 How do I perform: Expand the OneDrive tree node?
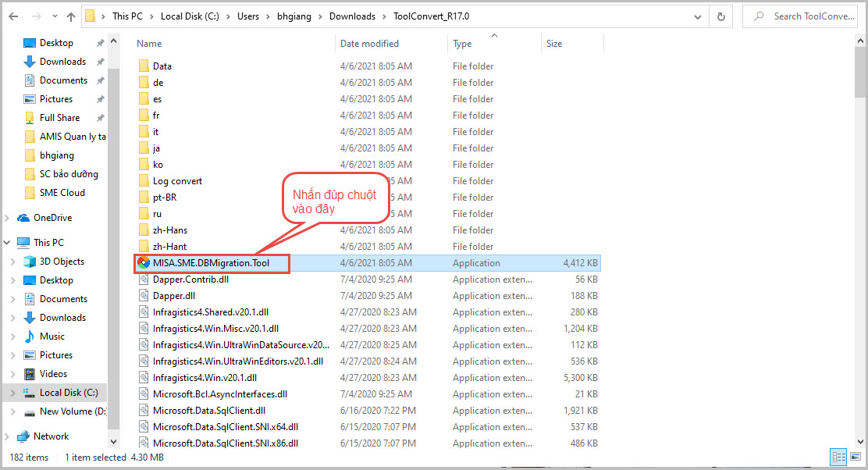[7, 218]
